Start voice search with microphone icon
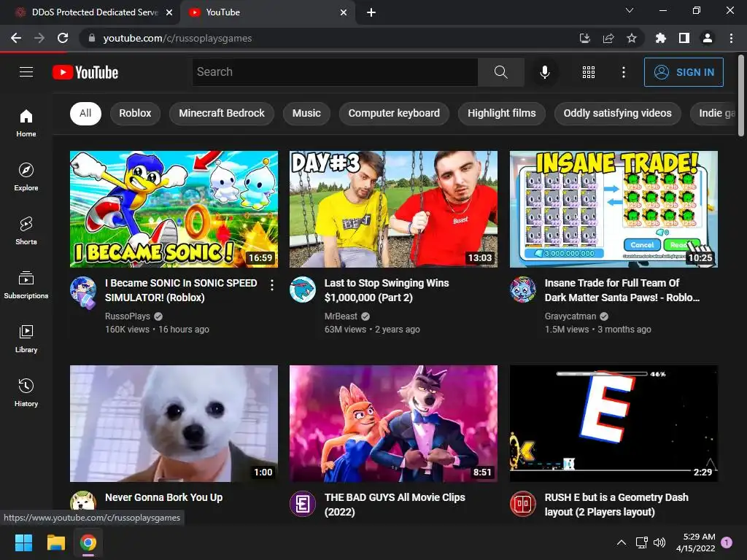Screen dimensions: 747x560 pos(544,72)
